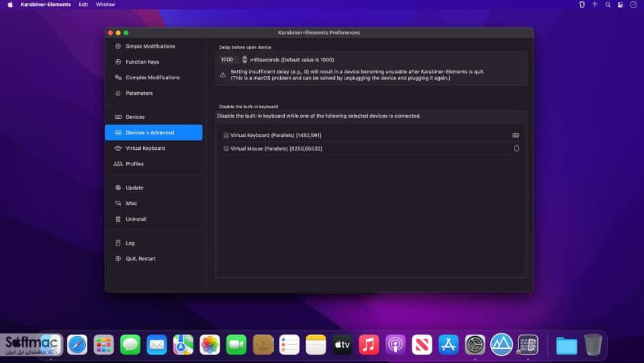The height and width of the screenshot is (363, 644).
Task: Open Apple TV from the Dock
Action: [x=342, y=344]
